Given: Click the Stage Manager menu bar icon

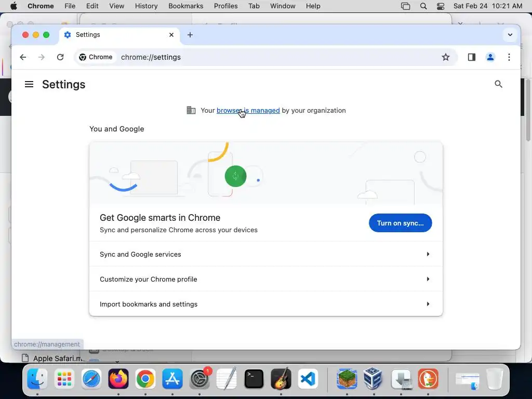Looking at the screenshot, I should pos(405,6).
